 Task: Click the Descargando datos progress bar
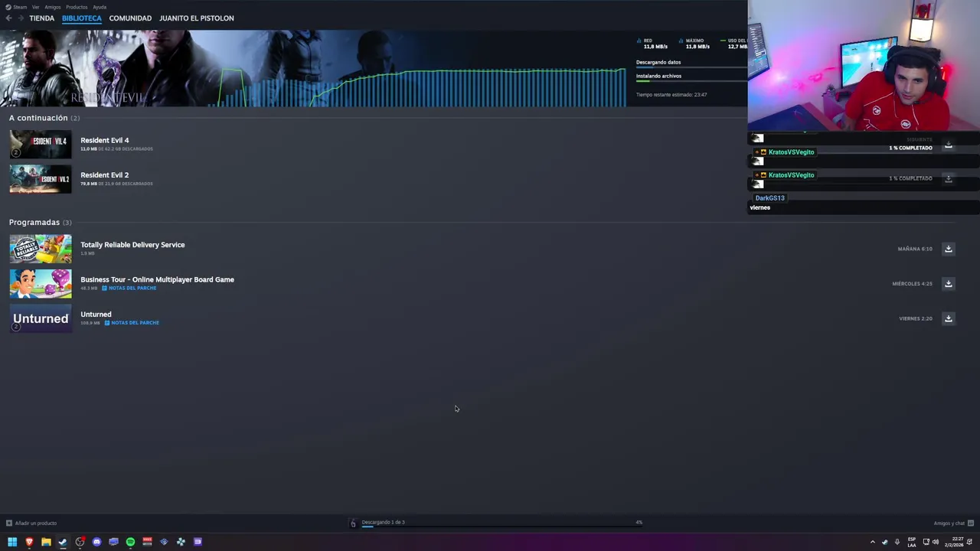point(691,67)
